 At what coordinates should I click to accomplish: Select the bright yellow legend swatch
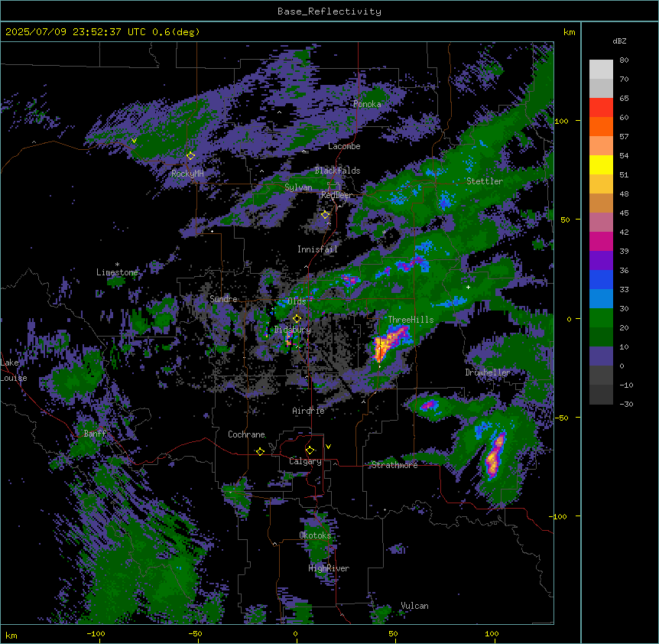(601, 164)
